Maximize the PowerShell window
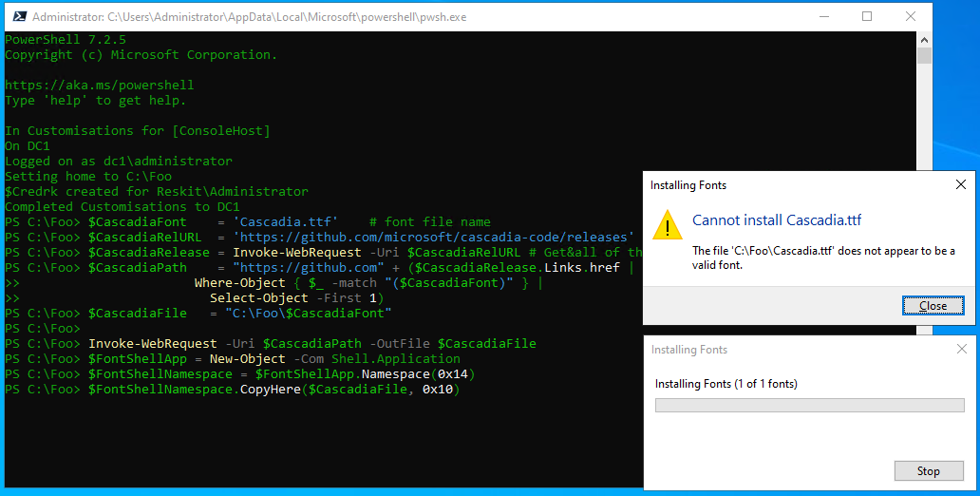980x496 pixels. [x=867, y=17]
